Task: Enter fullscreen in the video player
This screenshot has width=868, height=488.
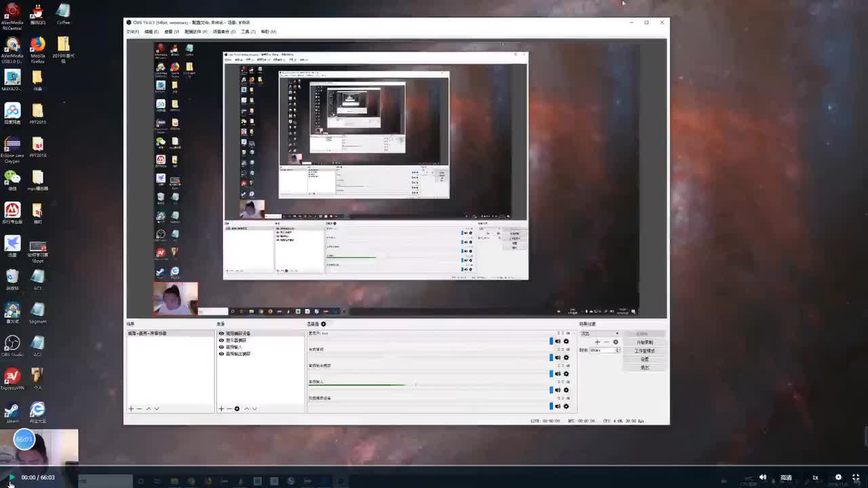Action: tap(855, 477)
